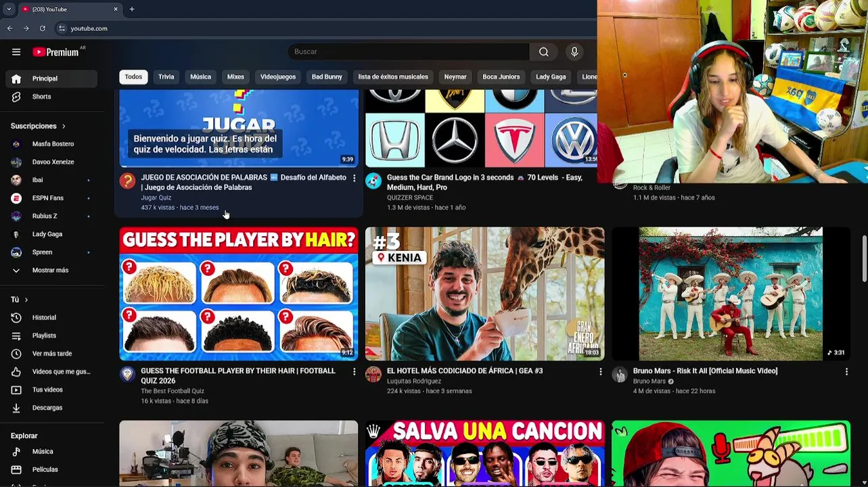Reload the page in browser
Screen dimensions: 868x487
click(x=42, y=28)
